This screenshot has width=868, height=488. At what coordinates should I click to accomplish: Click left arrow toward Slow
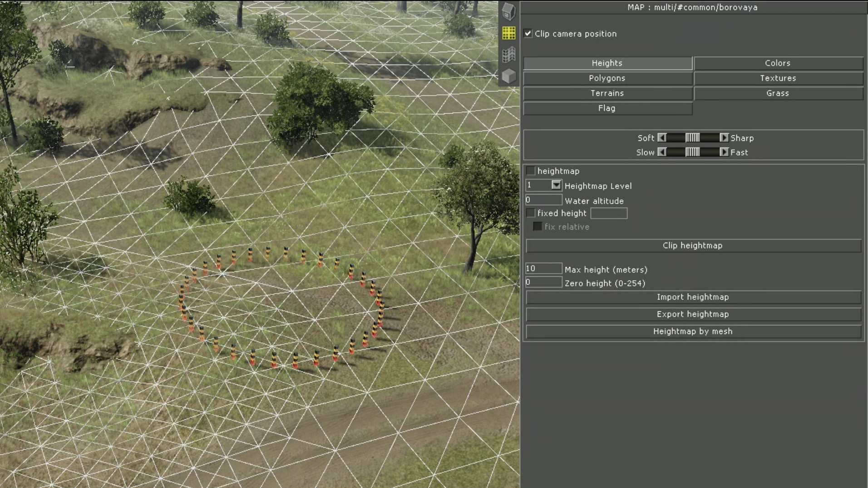click(662, 152)
